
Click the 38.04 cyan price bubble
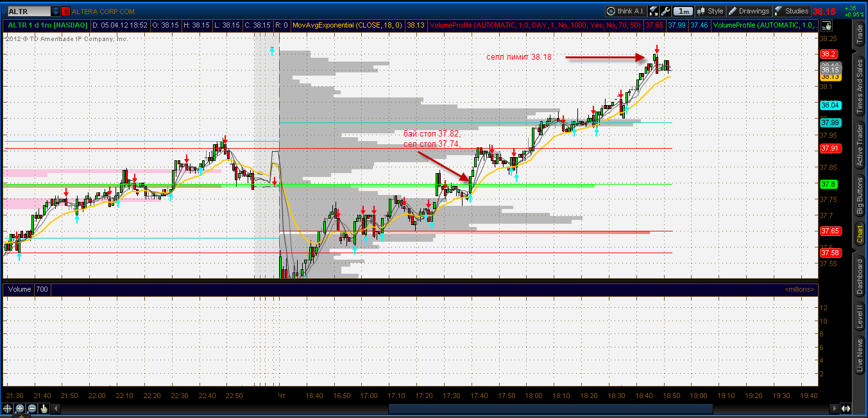pos(830,105)
